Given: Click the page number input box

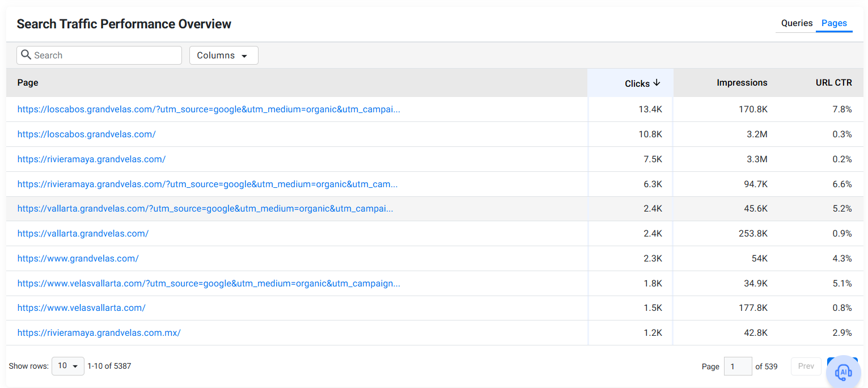Looking at the screenshot, I should tap(738, 366).
